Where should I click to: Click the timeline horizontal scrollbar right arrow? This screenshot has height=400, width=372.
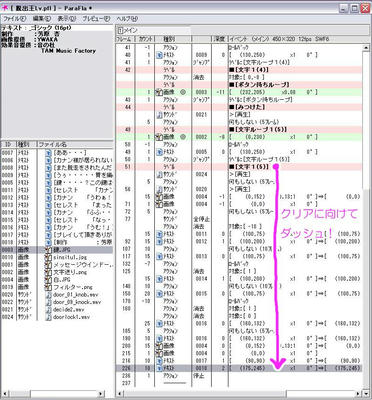[359, 393]
